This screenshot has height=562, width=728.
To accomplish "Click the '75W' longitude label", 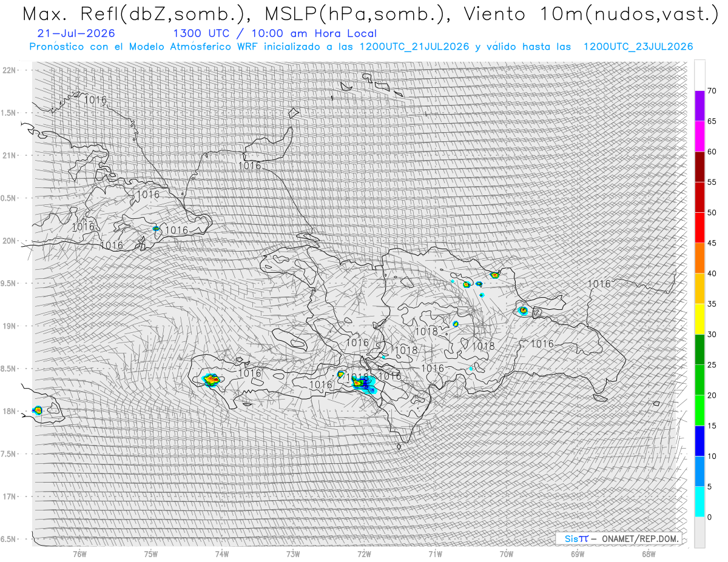I will (x=150, y=554).
